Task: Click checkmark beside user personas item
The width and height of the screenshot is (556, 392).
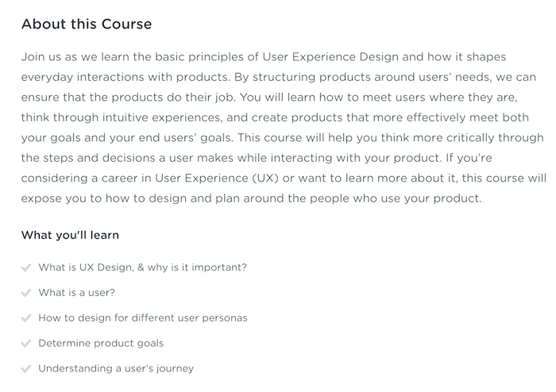Action: tap(26, 318)
